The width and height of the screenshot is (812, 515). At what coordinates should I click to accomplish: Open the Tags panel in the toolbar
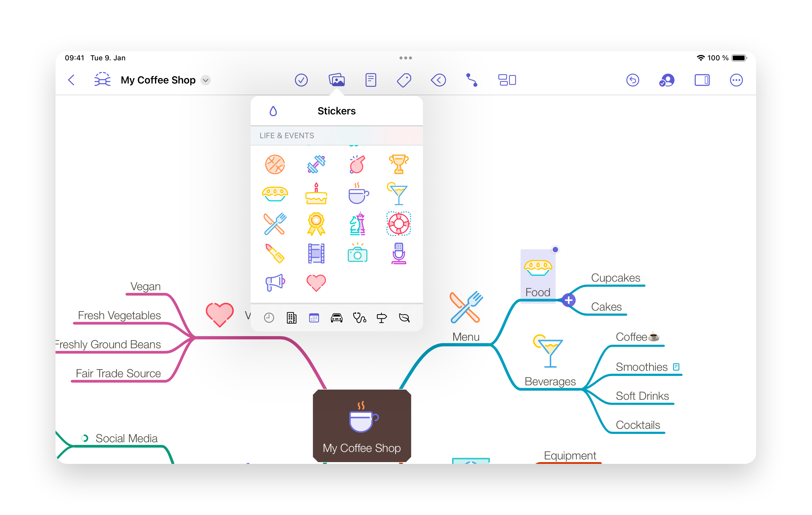tap(404, 80)
